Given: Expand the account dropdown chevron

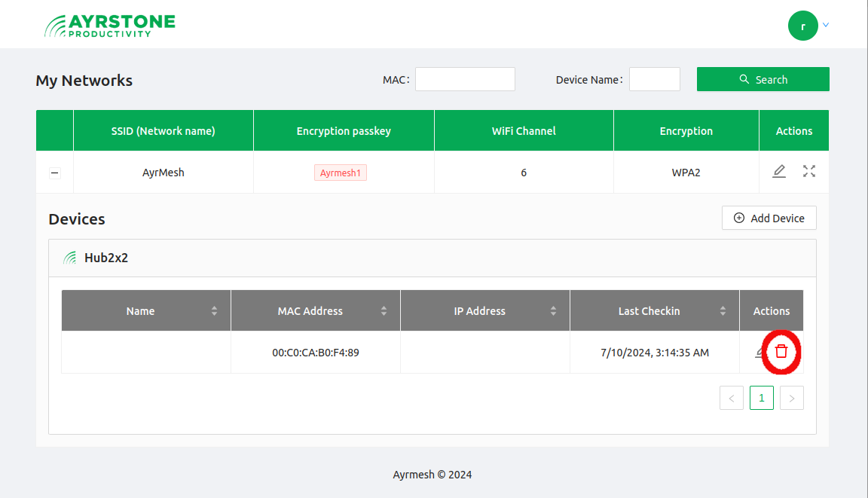Looking at the screenshot, I should point(825,25).
